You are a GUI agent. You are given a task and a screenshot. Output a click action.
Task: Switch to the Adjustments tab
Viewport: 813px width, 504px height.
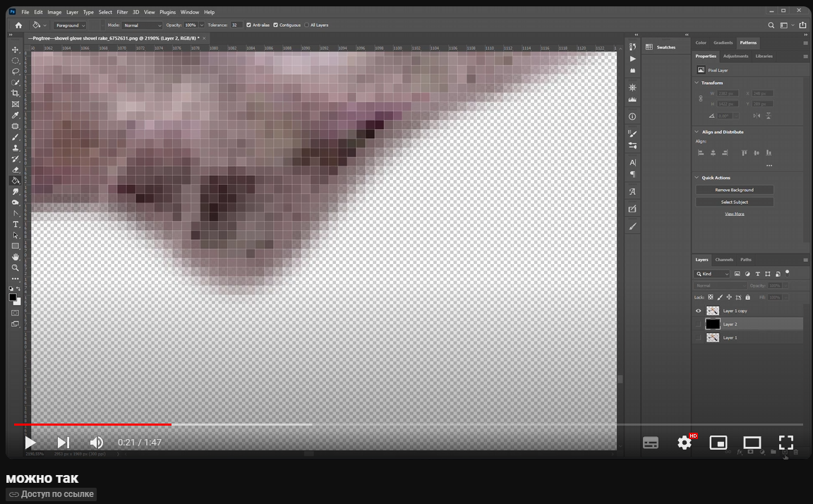pyautogui.click(x=735, y=56)
